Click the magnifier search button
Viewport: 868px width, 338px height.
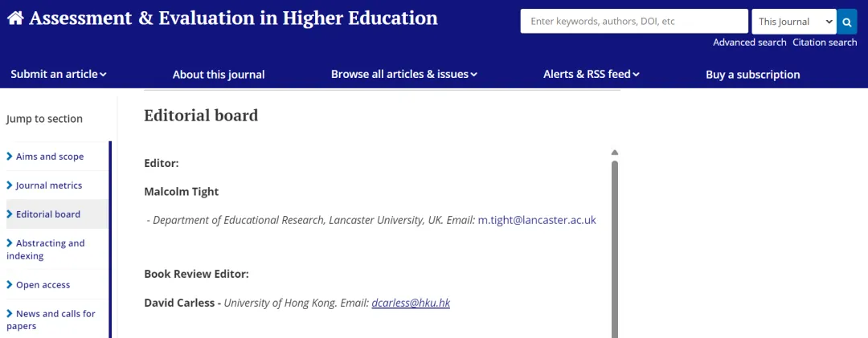pos(846,22)
